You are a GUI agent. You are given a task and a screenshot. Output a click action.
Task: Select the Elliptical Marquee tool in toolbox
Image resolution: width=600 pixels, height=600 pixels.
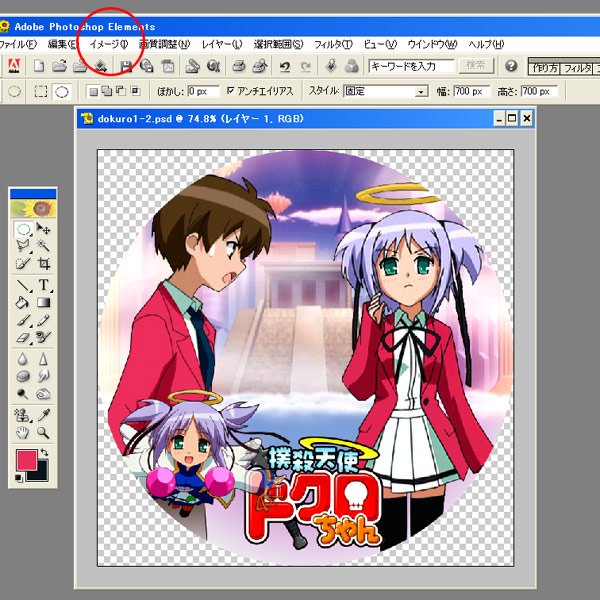pos(23,229)
